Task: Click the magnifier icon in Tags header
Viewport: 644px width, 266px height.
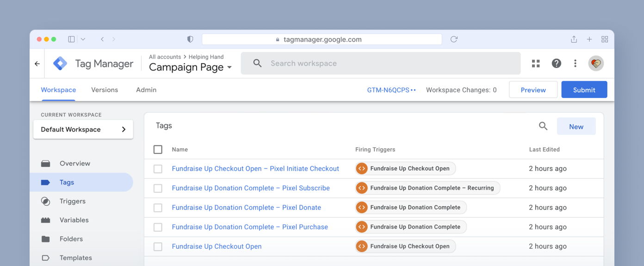Action: 543,126
